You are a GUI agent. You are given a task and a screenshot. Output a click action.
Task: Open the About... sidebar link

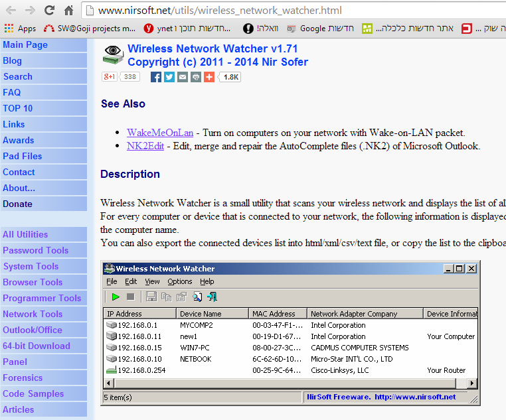[44, 188]
